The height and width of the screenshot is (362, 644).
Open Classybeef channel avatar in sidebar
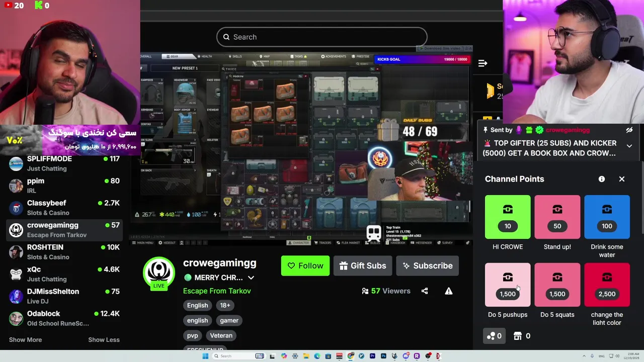(x=16, y=208)
